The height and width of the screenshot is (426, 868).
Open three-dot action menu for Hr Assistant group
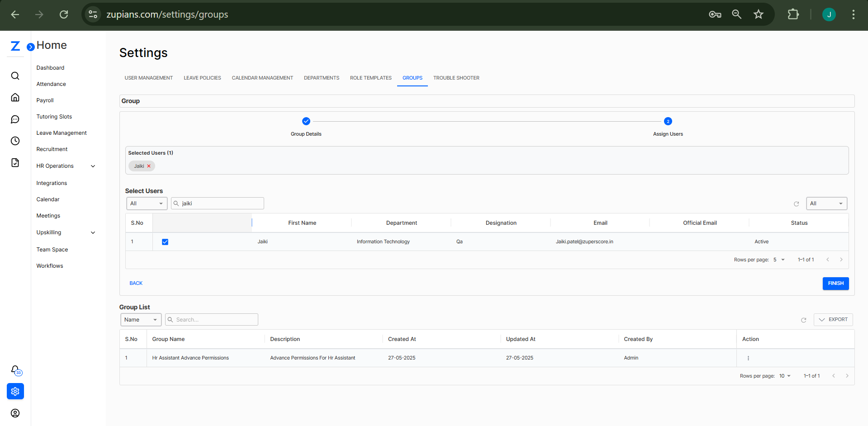tap(748, 358)
